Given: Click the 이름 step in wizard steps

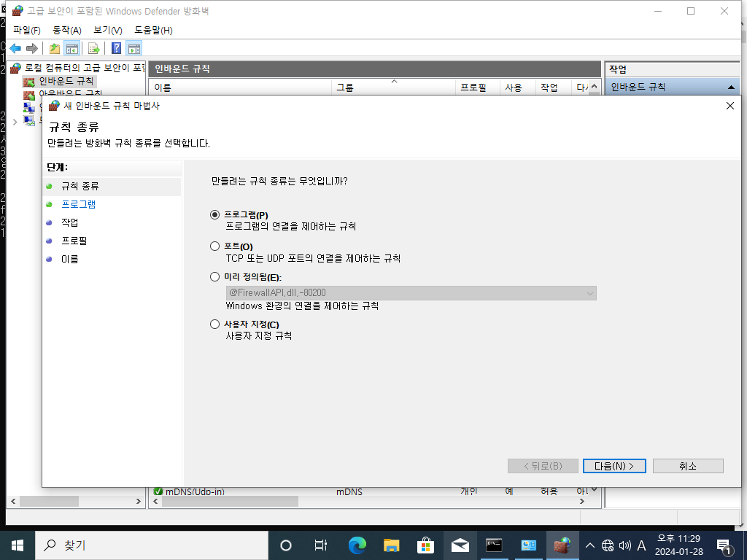Looking at the screenshot, I should point(69,259).
